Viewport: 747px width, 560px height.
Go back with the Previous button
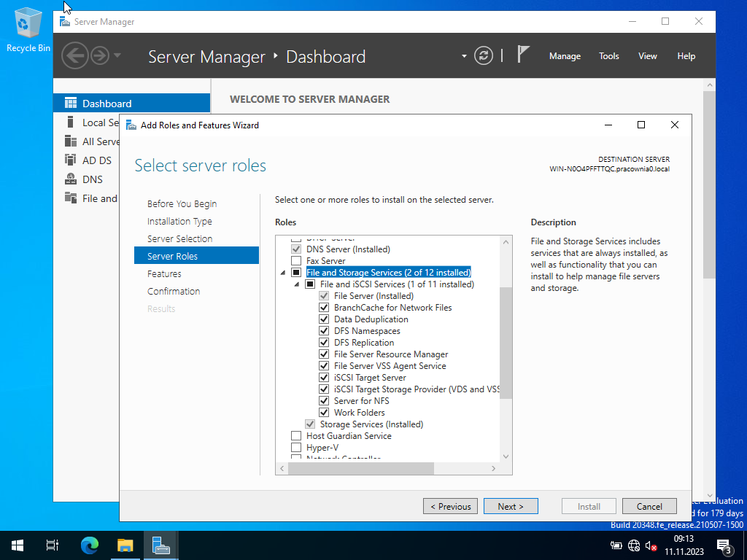pyautogui.click(x=450, y=506)
